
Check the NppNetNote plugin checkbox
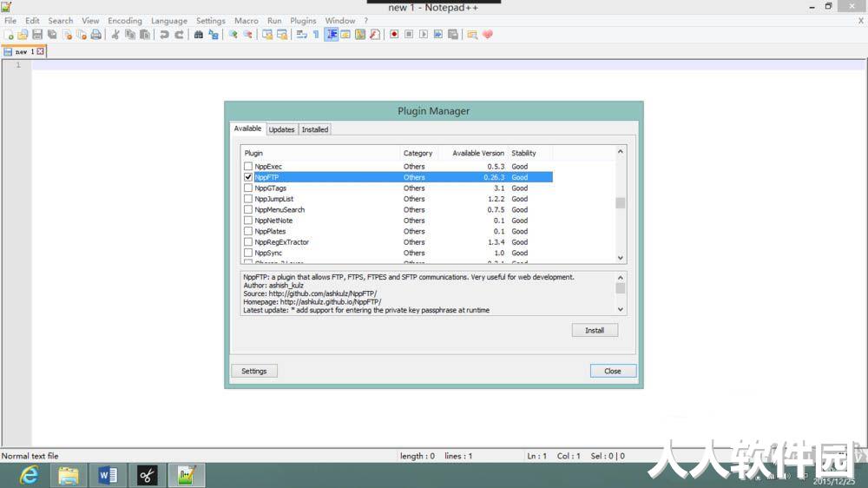coord(248,221)
